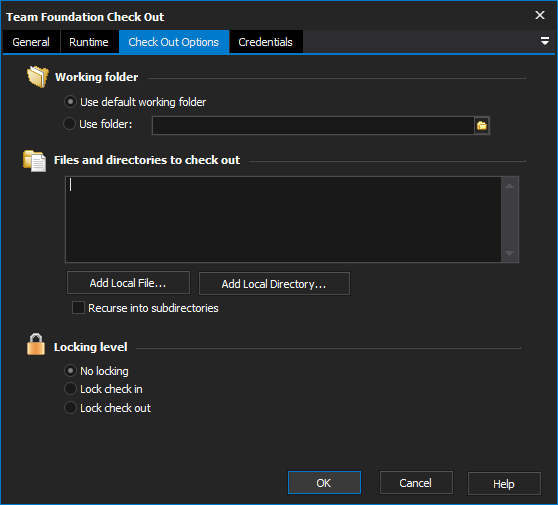Viewport: 558px width, 505px height.
Task: Click the Working folder section icon
Action: 38,76
